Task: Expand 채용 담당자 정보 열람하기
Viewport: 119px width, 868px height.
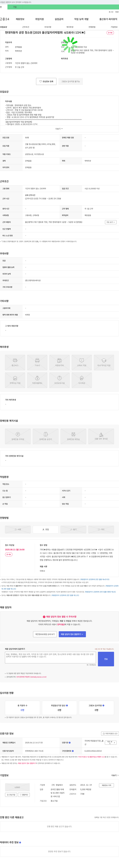Action: coord(72,634)
